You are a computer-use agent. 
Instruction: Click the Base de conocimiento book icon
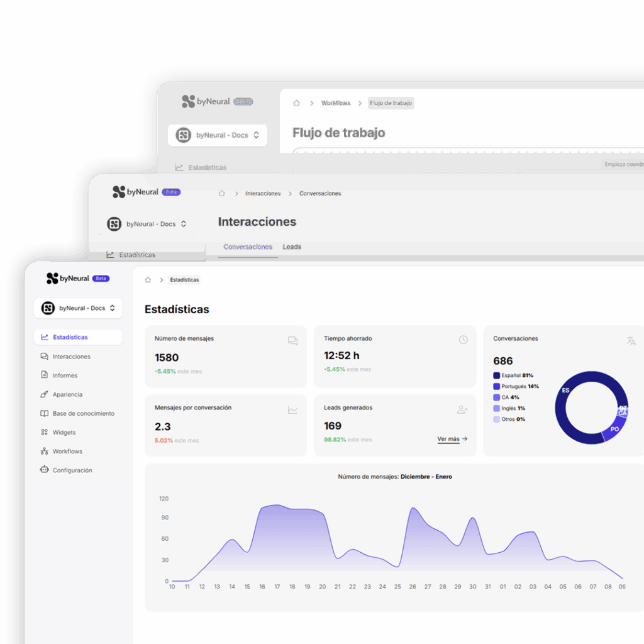tap(44, 413)
